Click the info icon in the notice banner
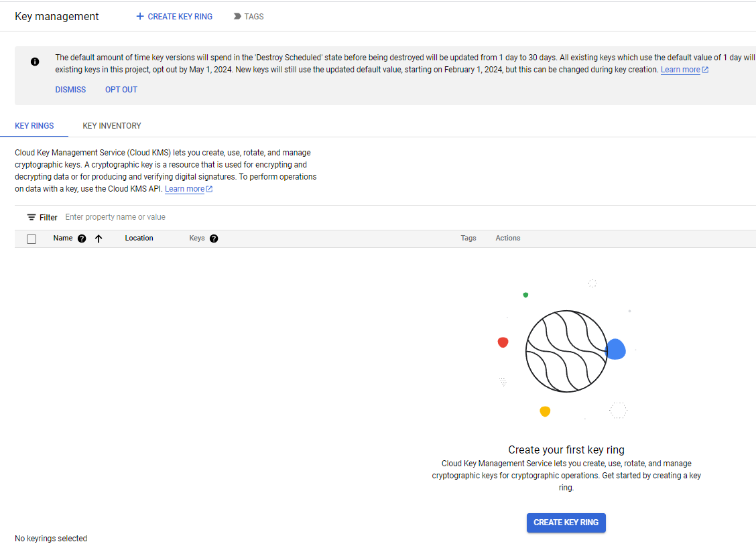The image size is (756, 550). [35, 62]
